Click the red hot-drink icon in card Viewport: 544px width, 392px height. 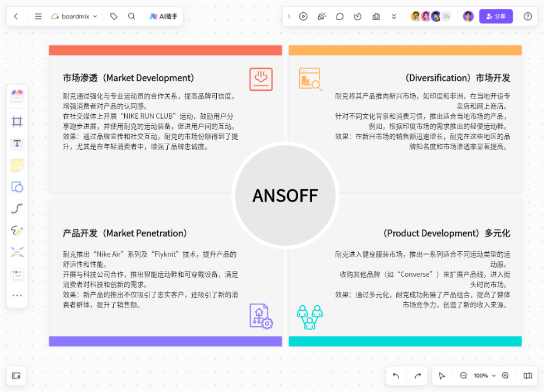[x=261, y=79]
